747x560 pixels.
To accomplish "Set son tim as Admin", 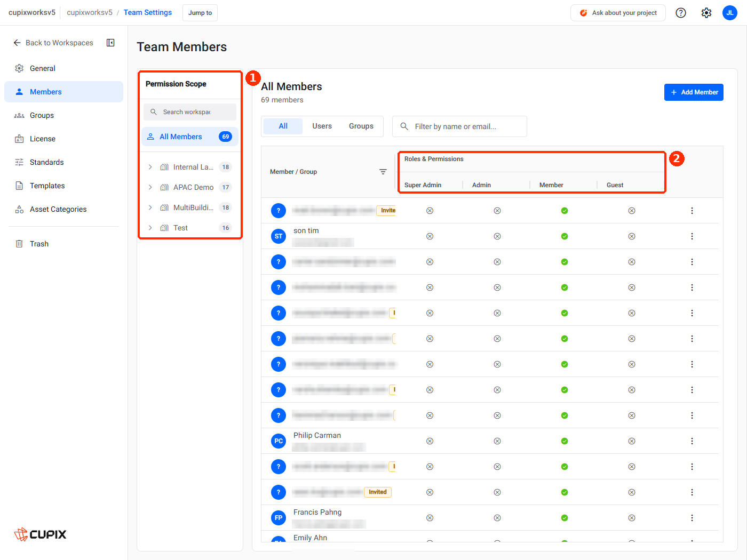I will coord(497,236).
